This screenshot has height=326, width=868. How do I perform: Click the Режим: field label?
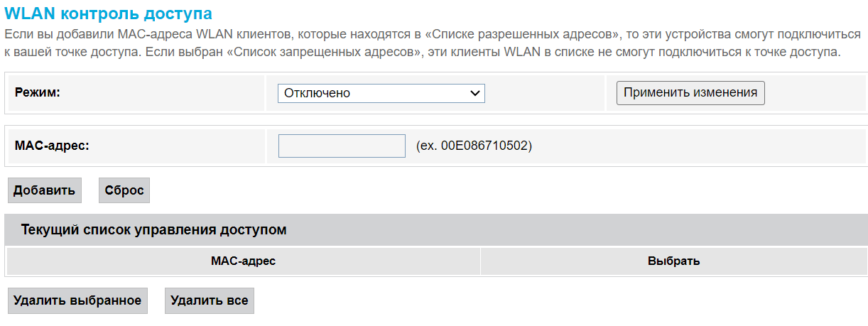click(38, 92)
